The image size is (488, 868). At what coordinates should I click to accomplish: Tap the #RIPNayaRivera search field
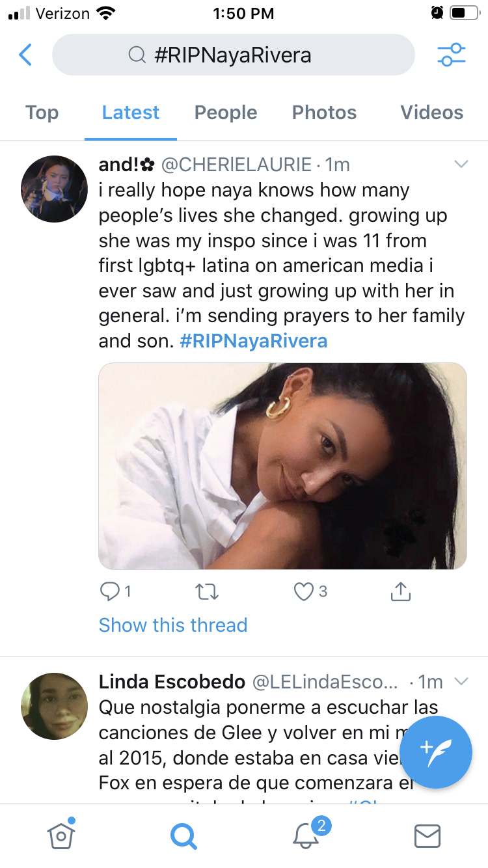(x=233, y=55)
